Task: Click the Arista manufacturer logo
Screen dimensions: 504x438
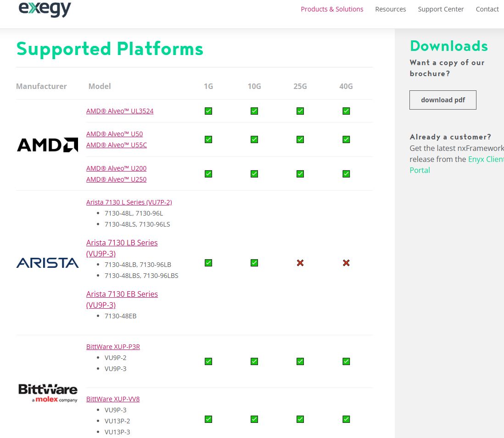Action: [x=47, y=263]
